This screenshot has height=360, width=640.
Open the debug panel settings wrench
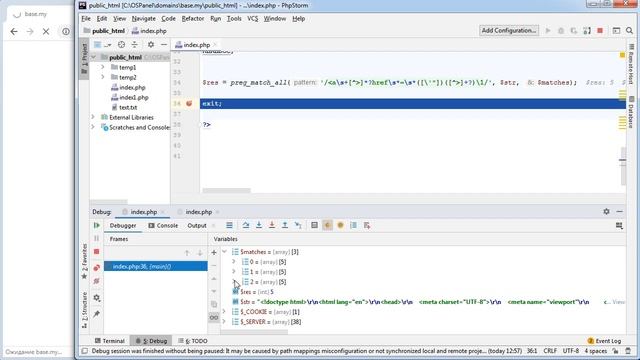(97, 298)
